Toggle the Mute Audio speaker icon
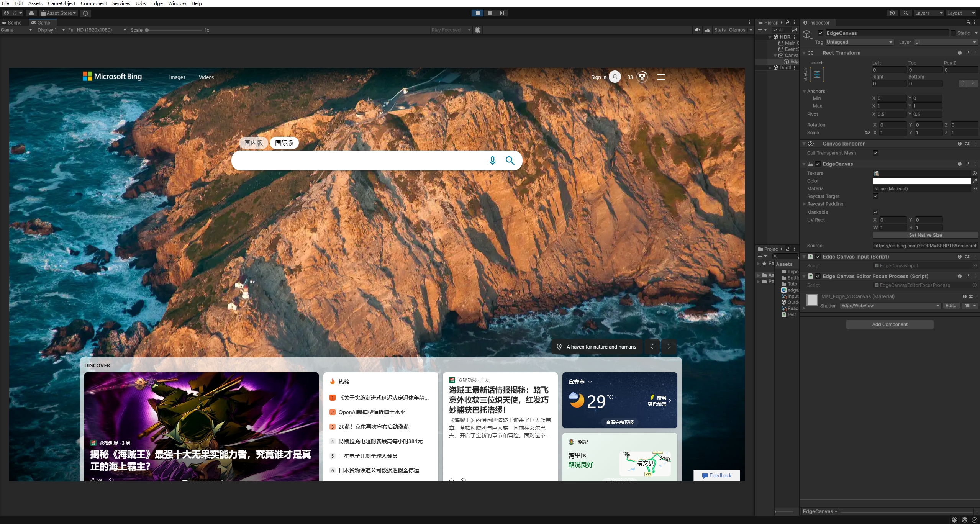The height and width of the screenshot is (524, 980). 697,30
